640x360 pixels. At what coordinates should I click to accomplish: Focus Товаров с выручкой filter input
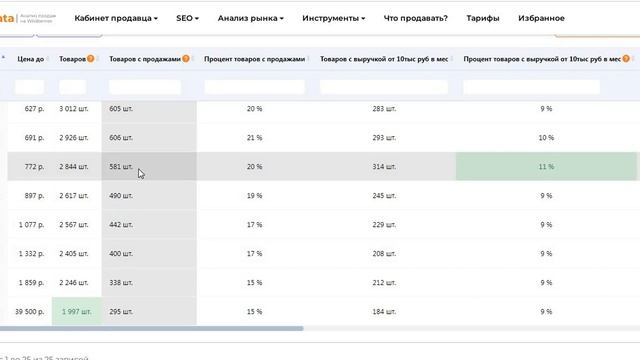384,87
